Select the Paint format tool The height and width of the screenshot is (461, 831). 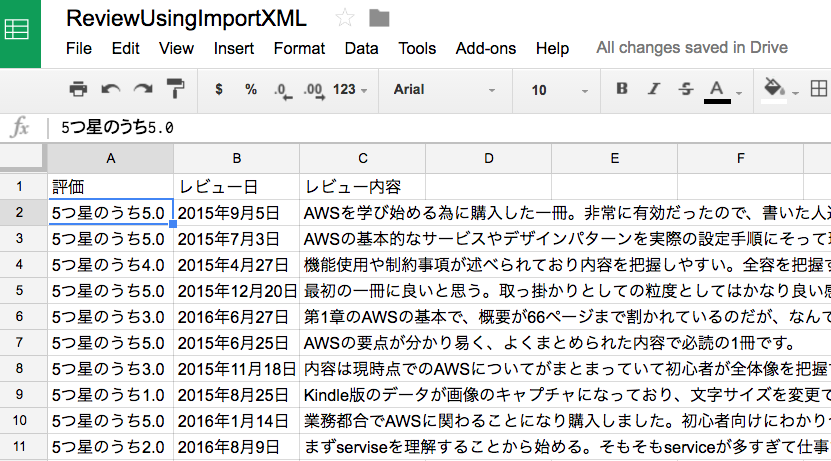pos(175,88)
